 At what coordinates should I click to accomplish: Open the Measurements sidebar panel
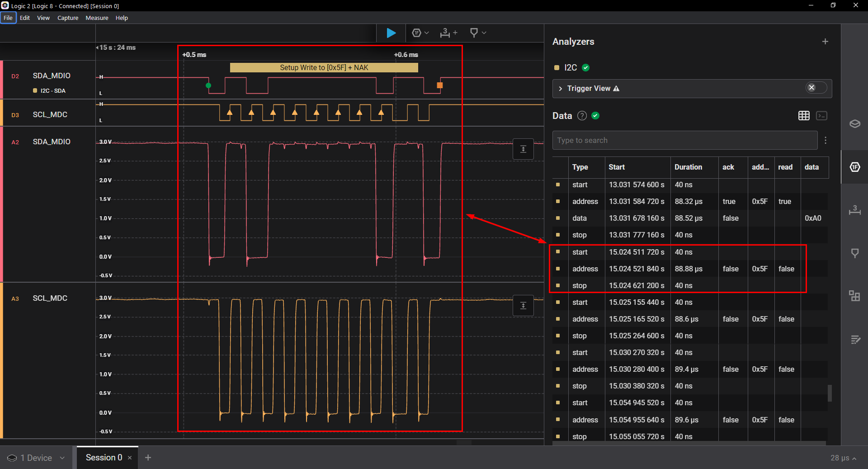tap(854, 210)
